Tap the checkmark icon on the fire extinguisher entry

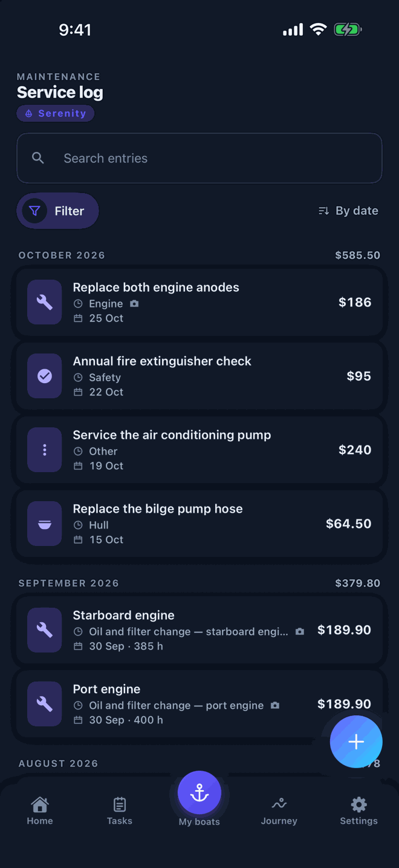click(x=45, y=376)
